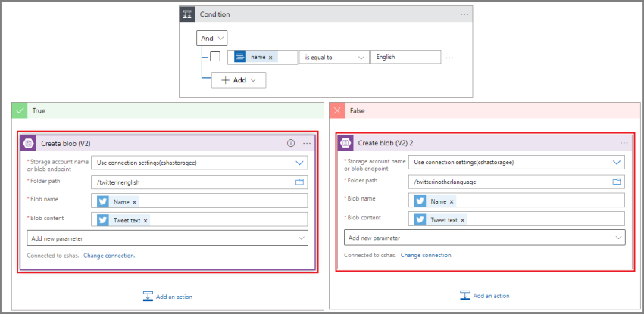This screenshot has height=314, width=644.
Task: Open Create blob (V2) 2 ellipsis menu
Action: [624, 143]
